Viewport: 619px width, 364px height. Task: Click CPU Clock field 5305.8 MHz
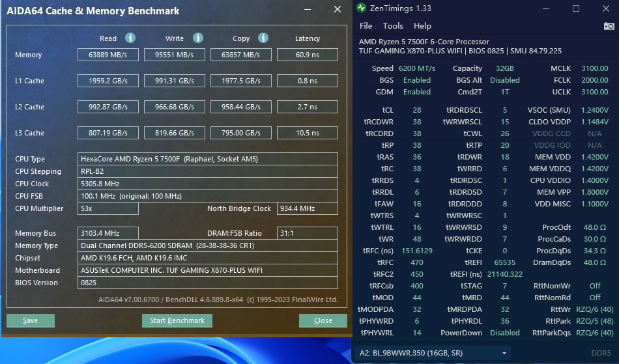(x=208, y=184)
